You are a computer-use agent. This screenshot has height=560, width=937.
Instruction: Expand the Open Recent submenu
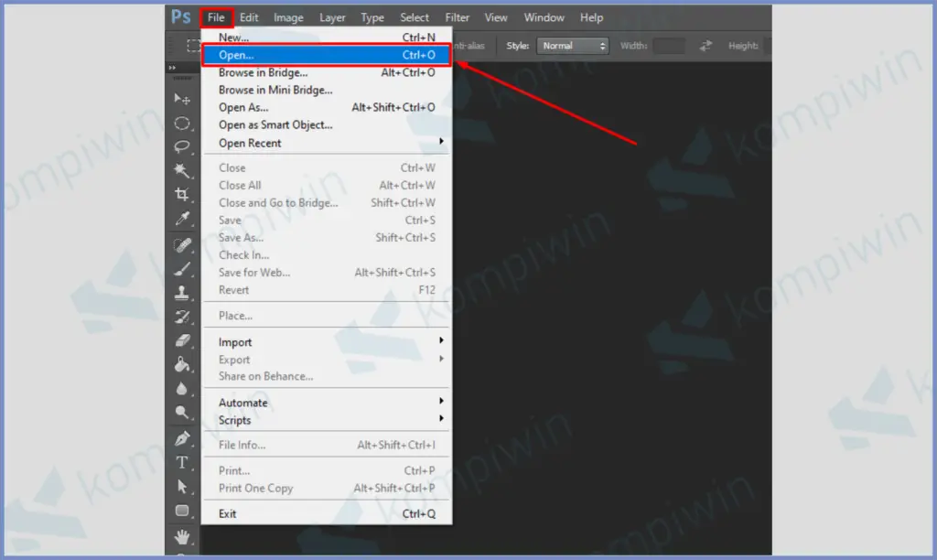(327, 143)
